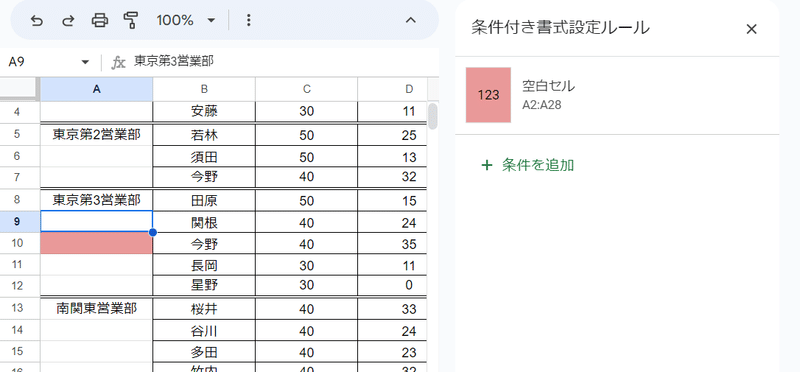Image resolution: width=800 pixels, height=372 pixels.
Task: Click the plus icon beside 条件を追加
Action: click(487, 165)
